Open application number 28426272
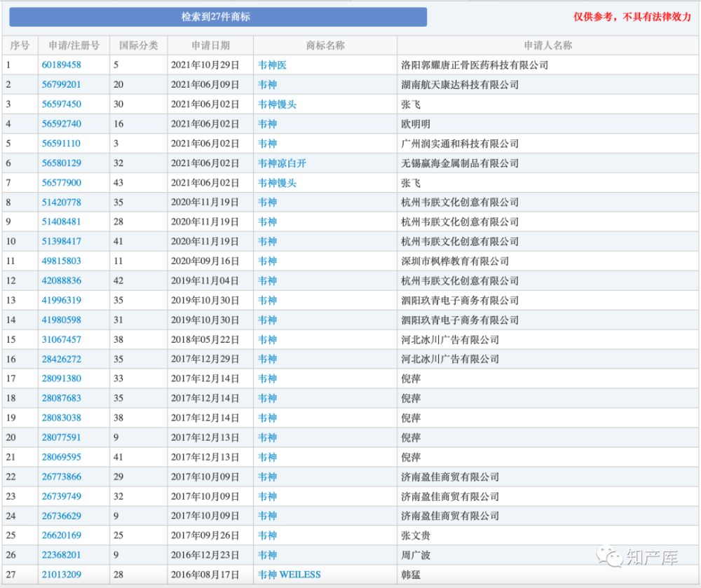 pos(61,360)
